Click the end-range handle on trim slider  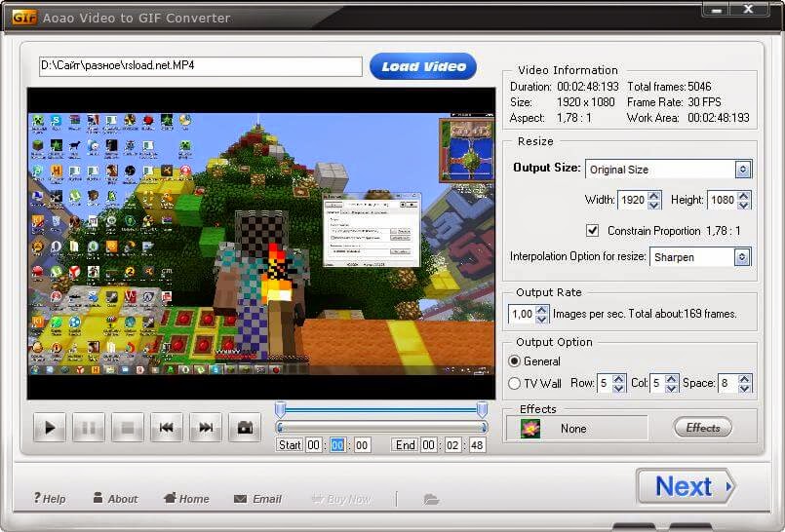point(482,409)
